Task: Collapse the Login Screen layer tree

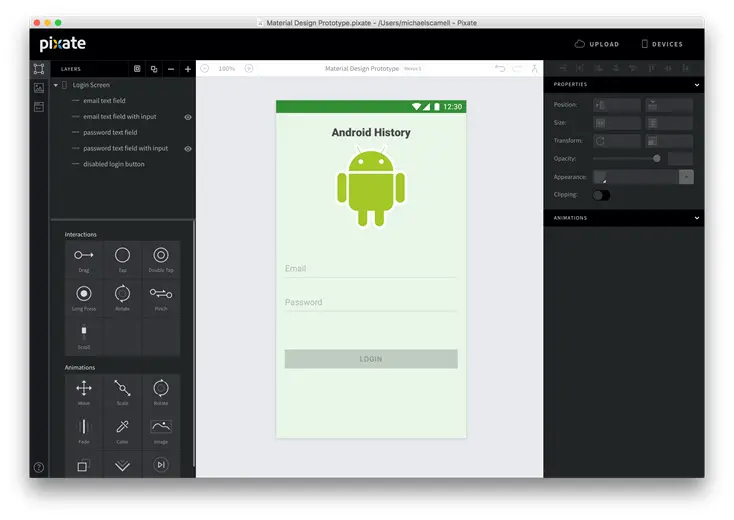Action: (x=56, y=85)
